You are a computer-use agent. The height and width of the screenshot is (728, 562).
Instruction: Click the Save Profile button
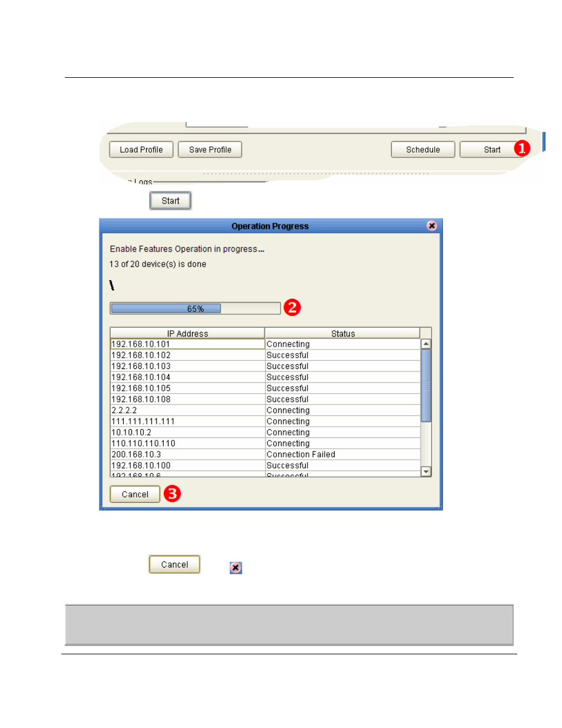coord(210,150)
